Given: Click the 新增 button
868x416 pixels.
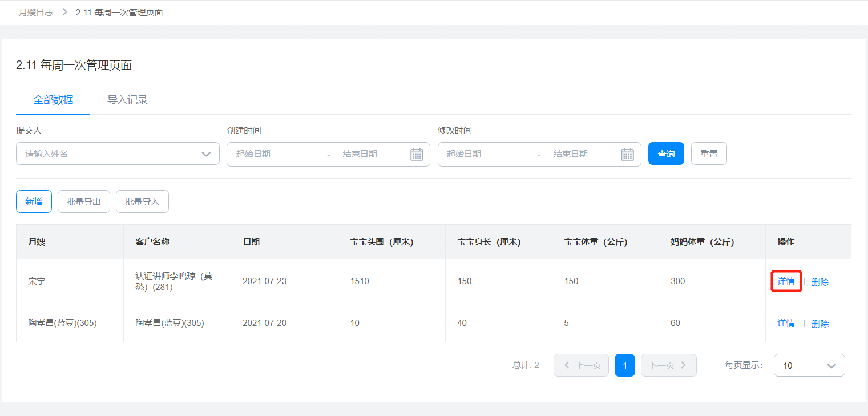Looking at the screenshot, I should click(x=34, y=201).
